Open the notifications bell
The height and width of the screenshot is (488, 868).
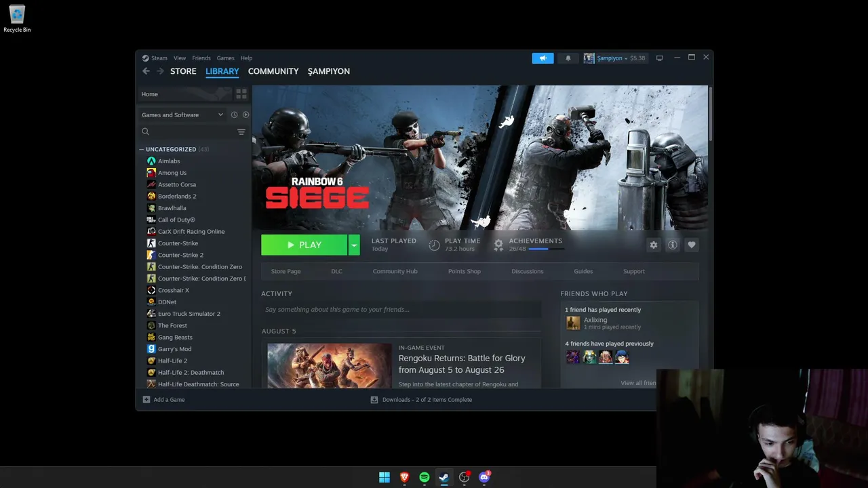[568, 58]
